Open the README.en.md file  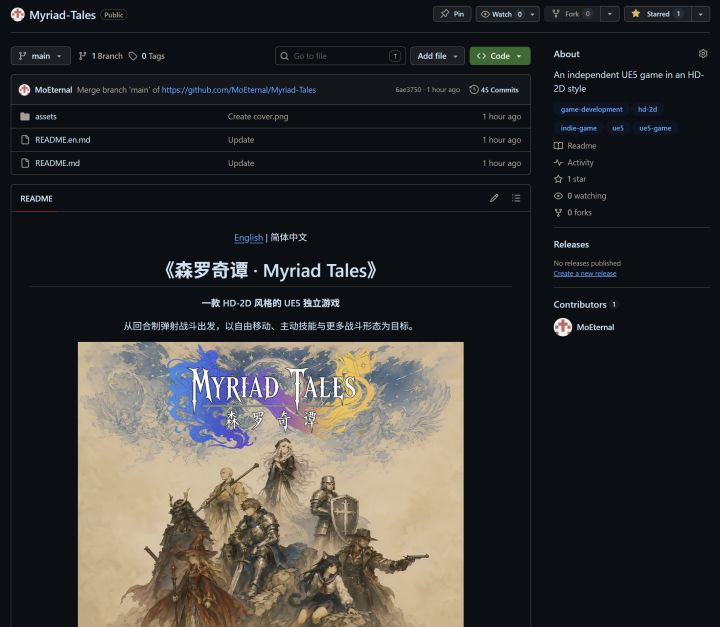click(x=62, y=140)
